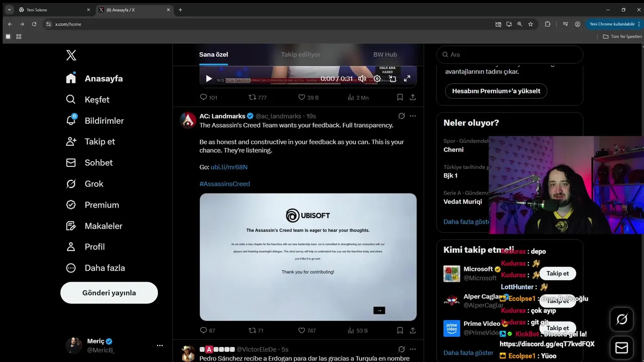Open Chrome extensions puzzle icon
The image size is (644, 362).
point(547,24)
